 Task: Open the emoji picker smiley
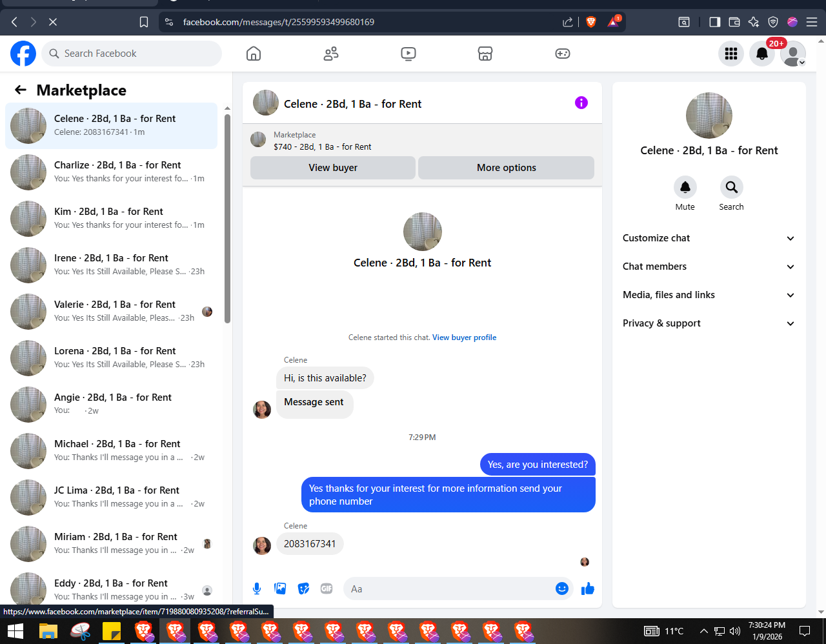tap(562, 589)
